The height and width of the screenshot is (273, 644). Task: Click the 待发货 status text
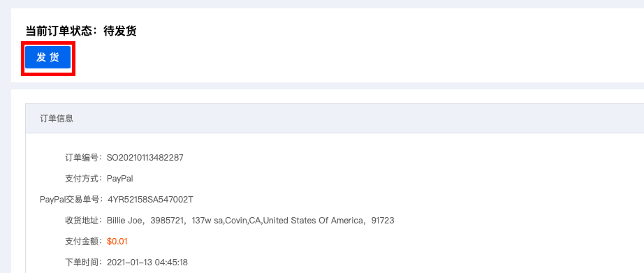tap(120, 31)
